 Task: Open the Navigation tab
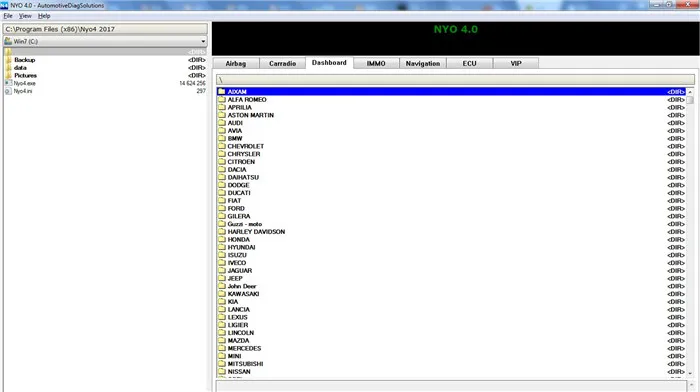click(x=423, y=63)
